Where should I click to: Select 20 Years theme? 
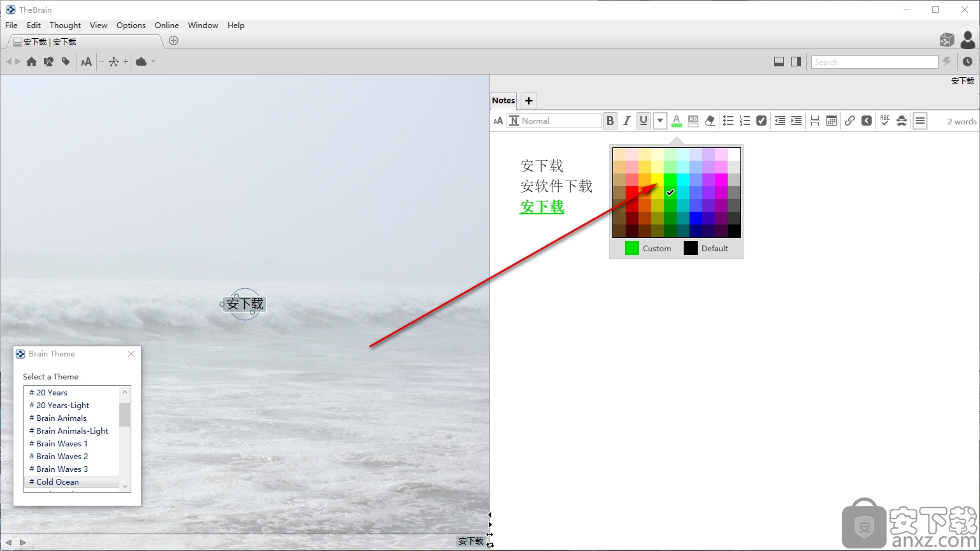71,392
